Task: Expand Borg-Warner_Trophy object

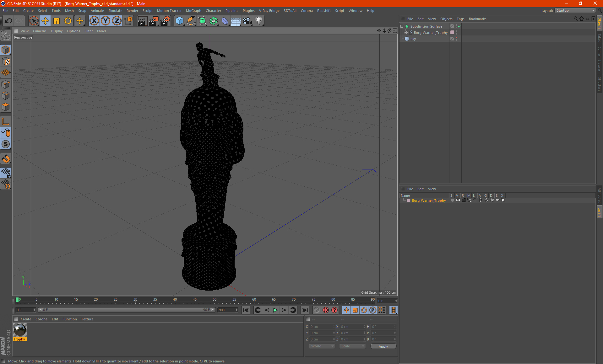Action: click(x=405, y=33)
